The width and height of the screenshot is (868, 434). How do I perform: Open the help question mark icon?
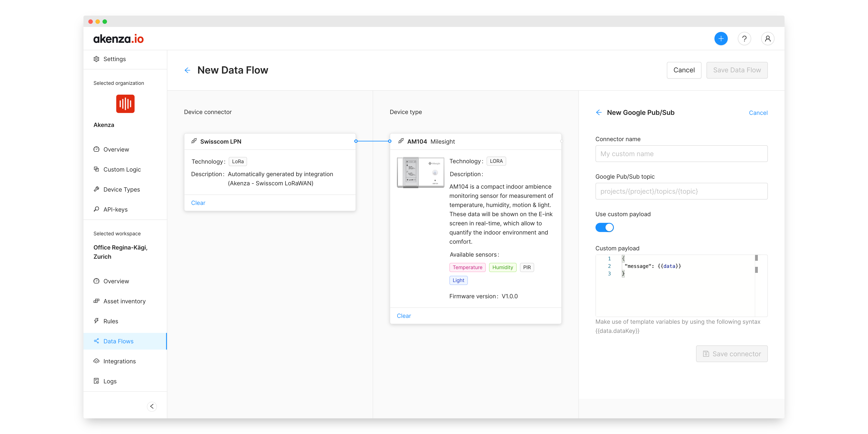pyautogui.click(x=744, y=39)
